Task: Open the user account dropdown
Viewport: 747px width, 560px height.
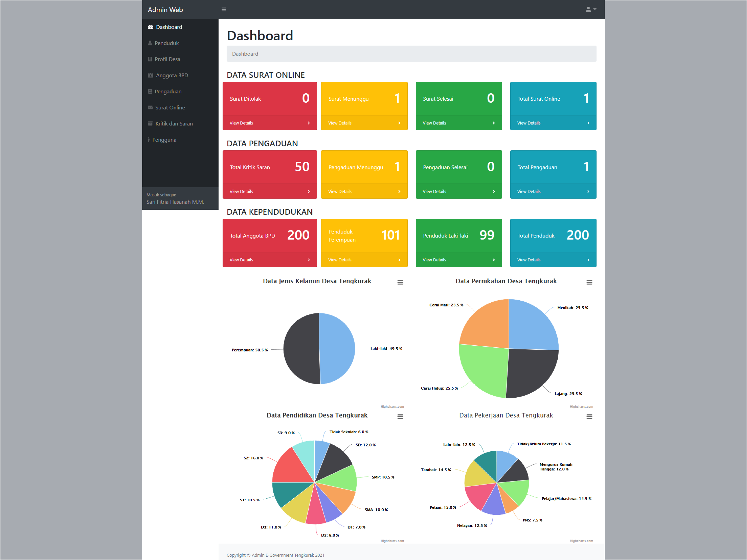Action: point(591,9)
